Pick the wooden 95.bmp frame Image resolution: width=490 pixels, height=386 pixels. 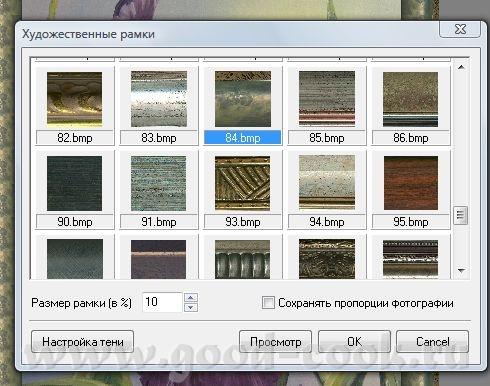(x=410, y=183)
